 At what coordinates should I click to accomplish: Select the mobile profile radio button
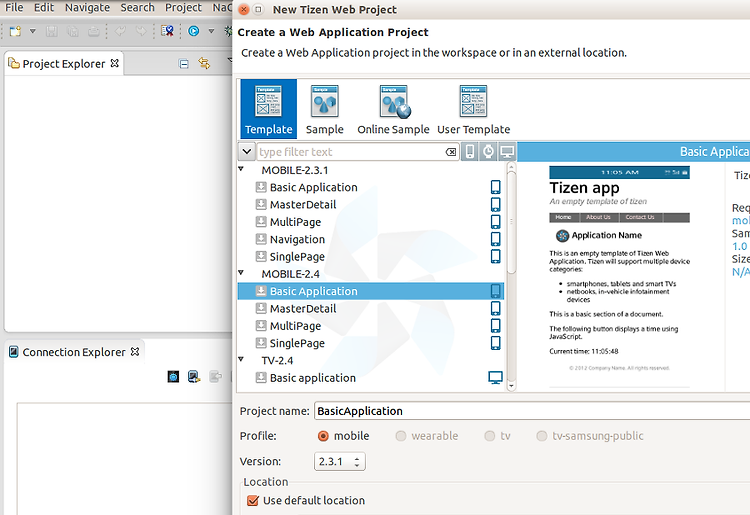[323, 436]
